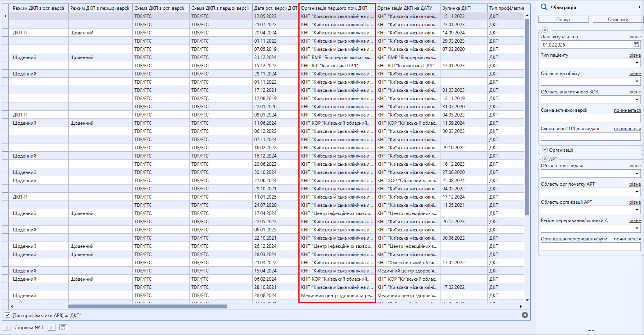Select the date cell 11.01.2025
Image resolution: width=644 pixels, height=335 pixels.
(x=275, y=197)
